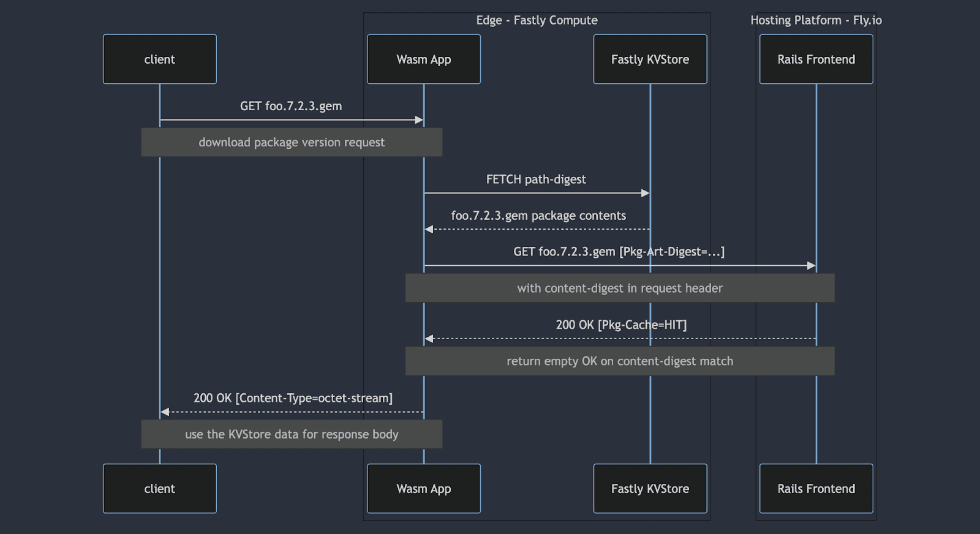Click the Content-Type=octet-stream response label

(293, 398)
